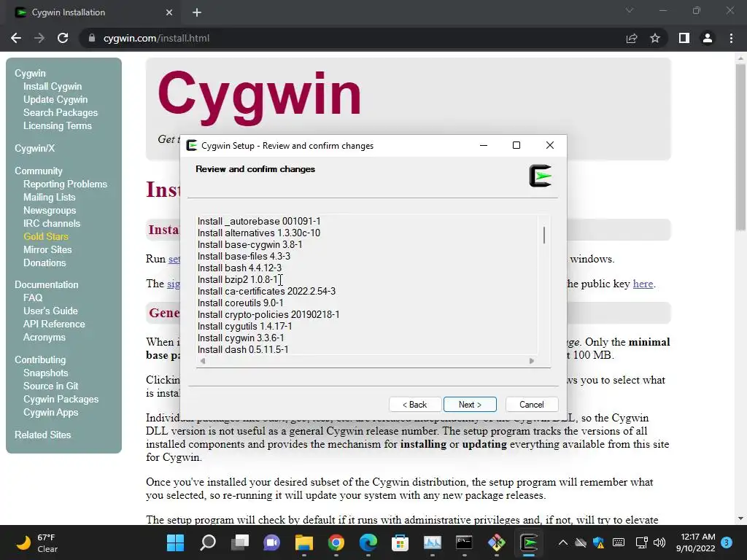The height and width of the screenshot is (560, 747).
Task: Select 'Install _autorebase 001091-1' line
Action: (259, 222)
